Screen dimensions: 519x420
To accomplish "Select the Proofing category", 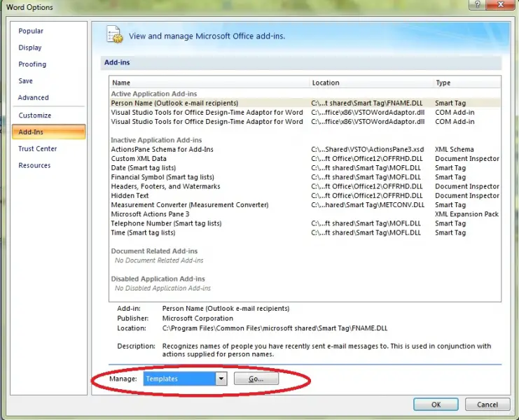I will pyautogui.click(x=32, y=64).
